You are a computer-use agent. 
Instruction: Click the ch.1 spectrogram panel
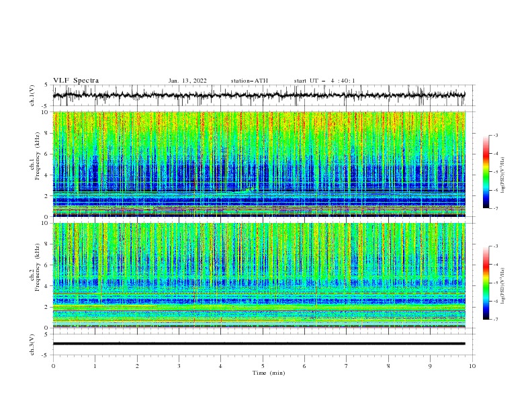[x=259, y=164]
